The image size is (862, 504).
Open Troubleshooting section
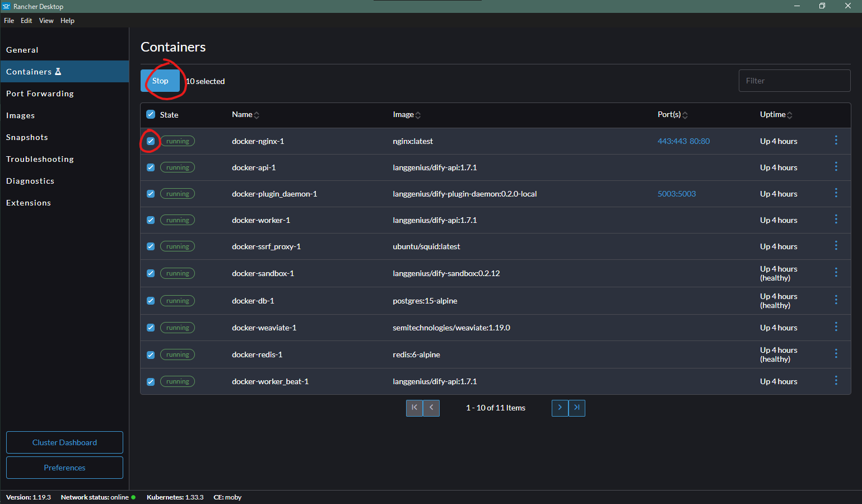64,159
